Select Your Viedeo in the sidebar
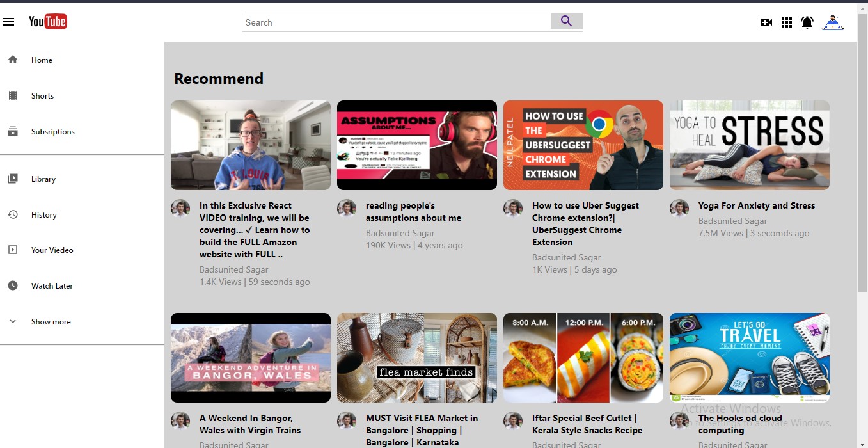Viewport: 868px width, 448px height. coord(52,250)
